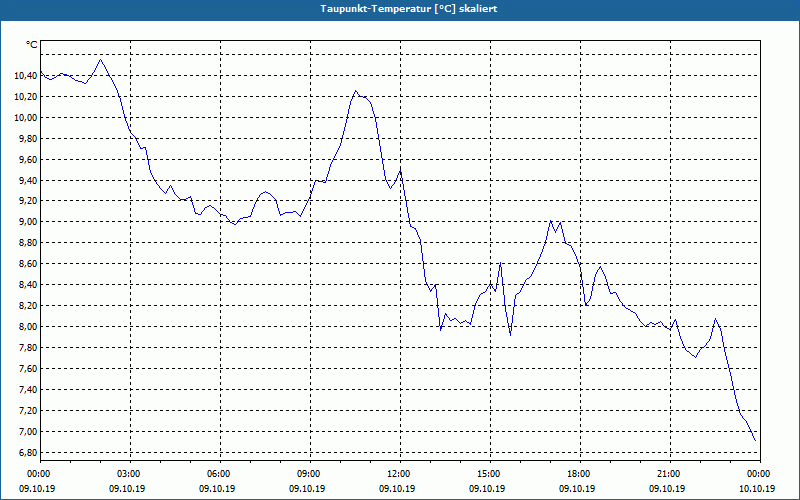Image resolution: width=800 pixels, height=500 pixels.
Task: Click the 09.10.19 date under 12:00
Action: point(397,489)
